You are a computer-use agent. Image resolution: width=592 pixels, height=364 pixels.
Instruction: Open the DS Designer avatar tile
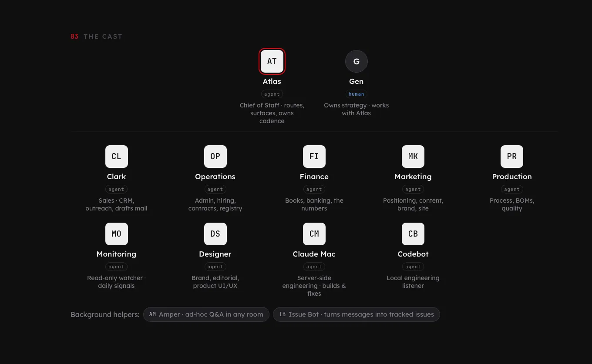(215, 234)
